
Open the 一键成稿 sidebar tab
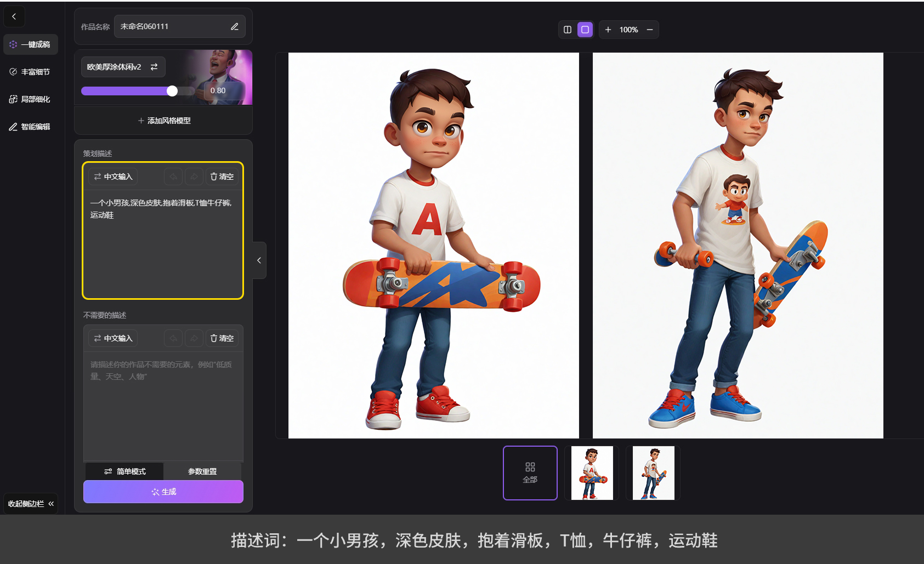point(31,44)
